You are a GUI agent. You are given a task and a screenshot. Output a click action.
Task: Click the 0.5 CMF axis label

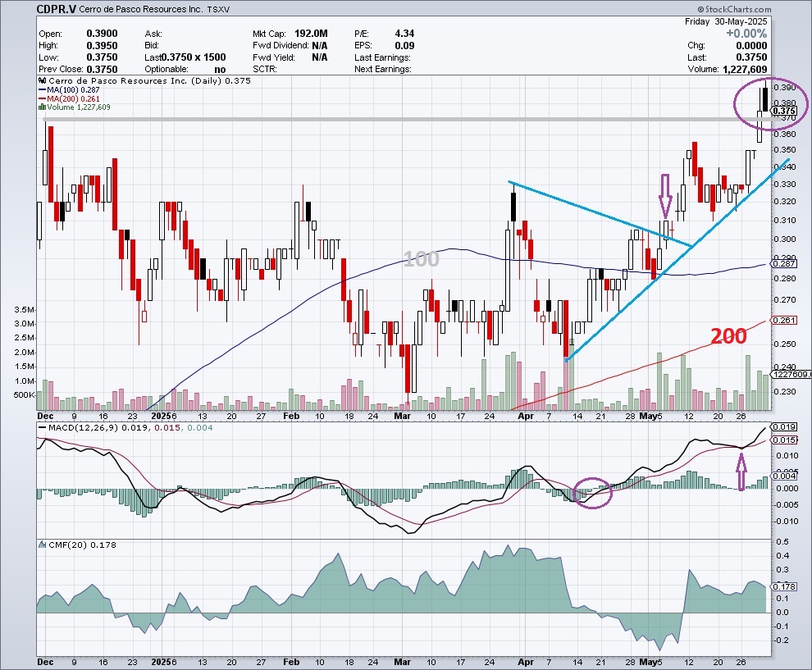[783, 541]
